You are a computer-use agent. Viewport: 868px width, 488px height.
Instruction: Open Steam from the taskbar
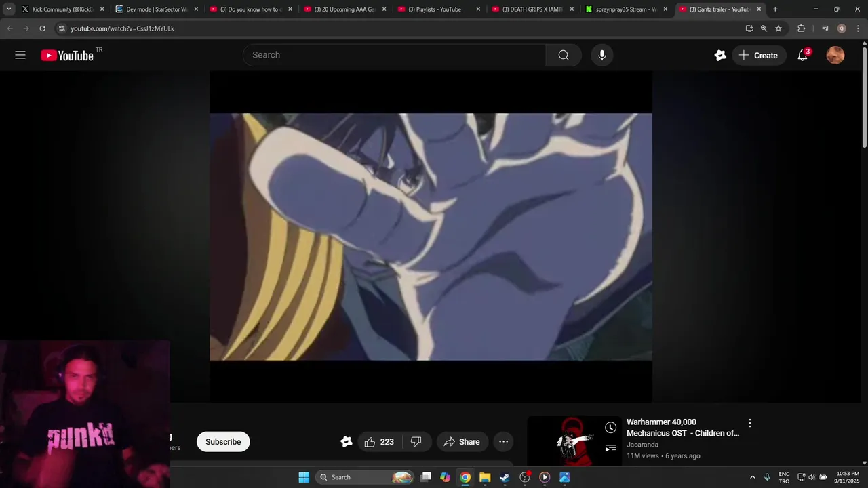click(505, 477)
